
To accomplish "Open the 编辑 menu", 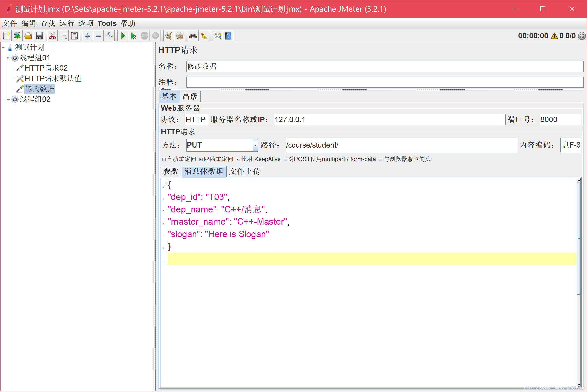I will click(29, 23).
